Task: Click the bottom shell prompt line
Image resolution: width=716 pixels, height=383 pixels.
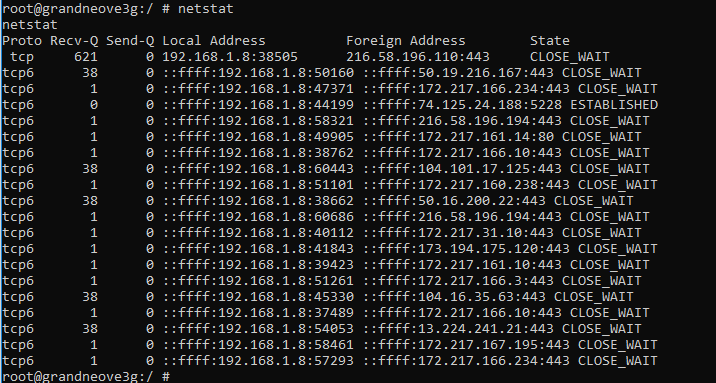Action: [x=86, y=377]
